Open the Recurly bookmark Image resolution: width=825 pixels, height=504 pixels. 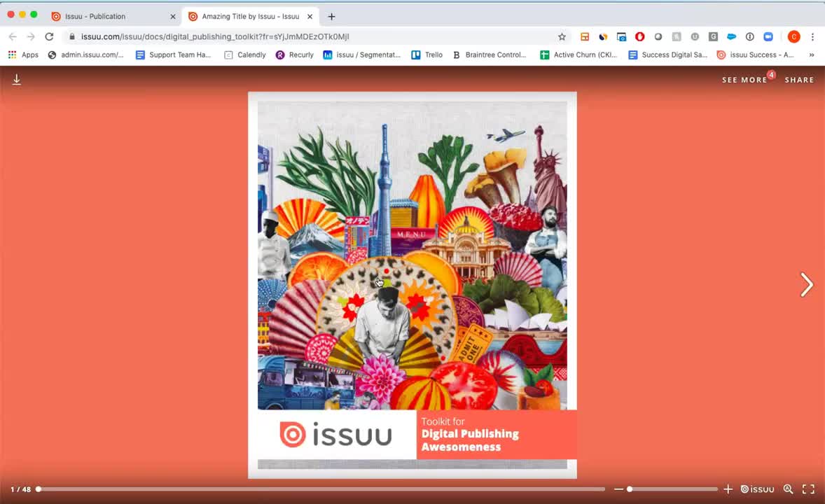click(294, 55)
